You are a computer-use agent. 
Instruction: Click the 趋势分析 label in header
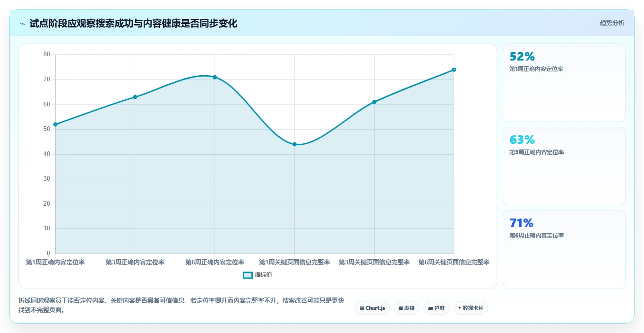(x=612, y=23)
